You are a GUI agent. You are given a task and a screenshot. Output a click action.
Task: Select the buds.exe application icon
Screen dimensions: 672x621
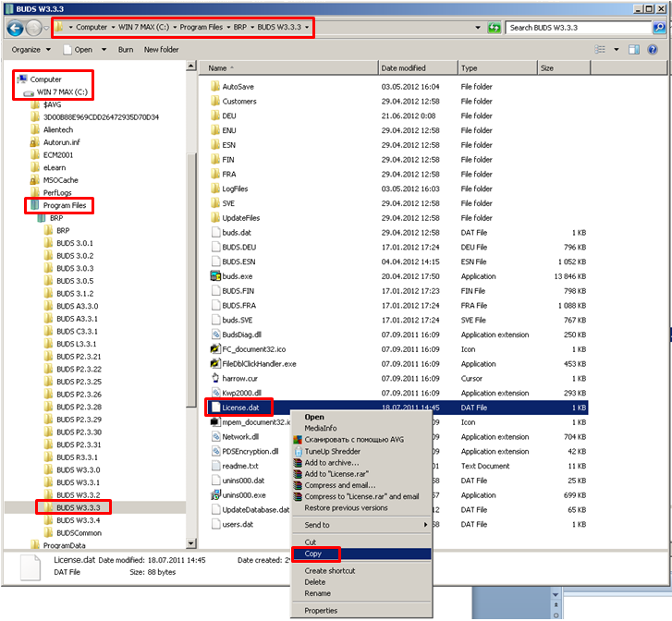click(x=215, y=276)
